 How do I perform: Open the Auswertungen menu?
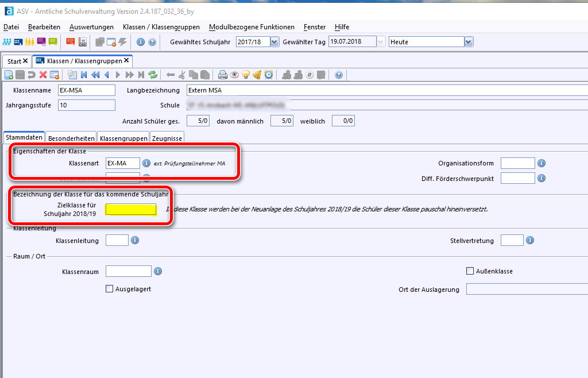(x=91, y=27)
